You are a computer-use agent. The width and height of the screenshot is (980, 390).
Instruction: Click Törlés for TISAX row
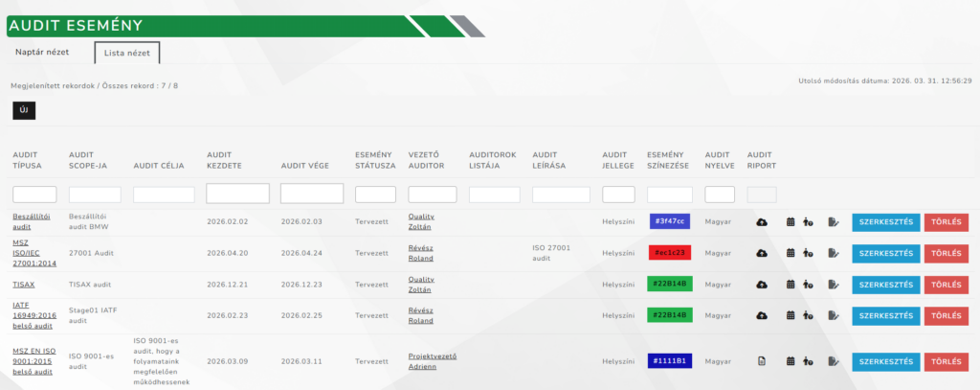coord(947,285)
